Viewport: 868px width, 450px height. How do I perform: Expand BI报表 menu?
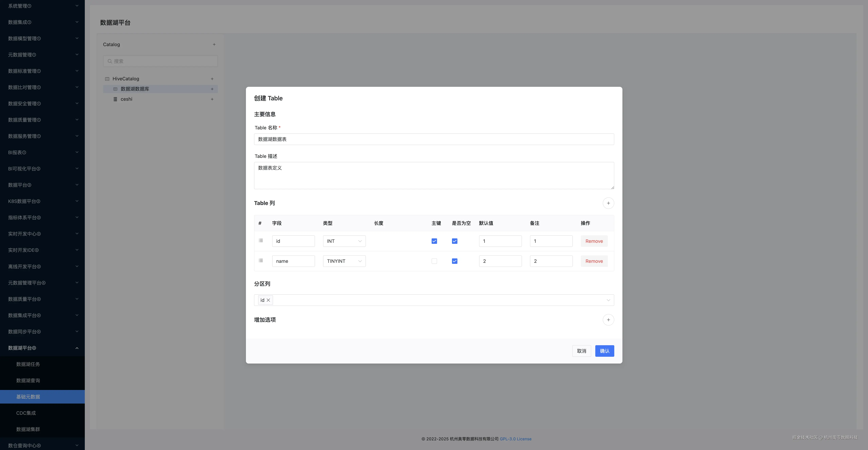(x=42, y=152)
